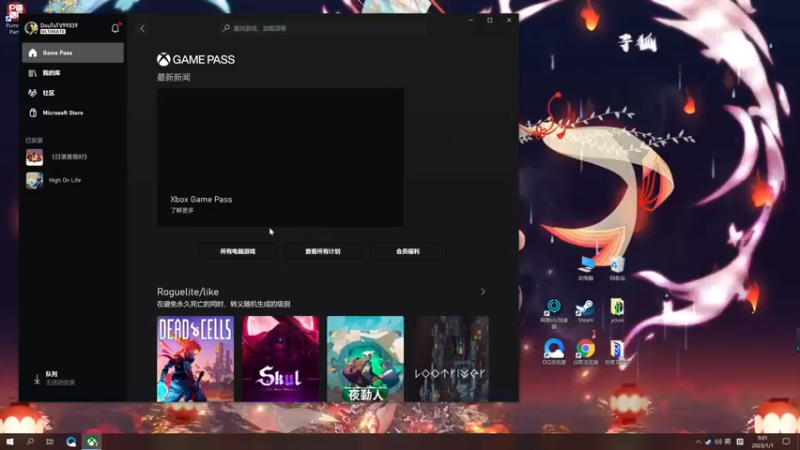800x450 pixels.
Task: Open the Chrome browser desktop shortcut
Action: click(585, 352)
